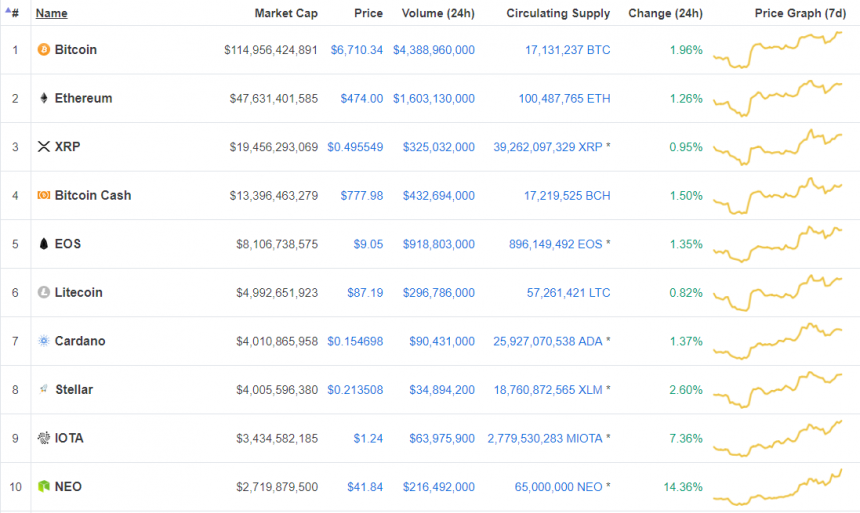Image resolution: width=860 pixels, height=513 pixels.
Task: Click the Litecoin grey logo icon
Action: click(44, 292)
